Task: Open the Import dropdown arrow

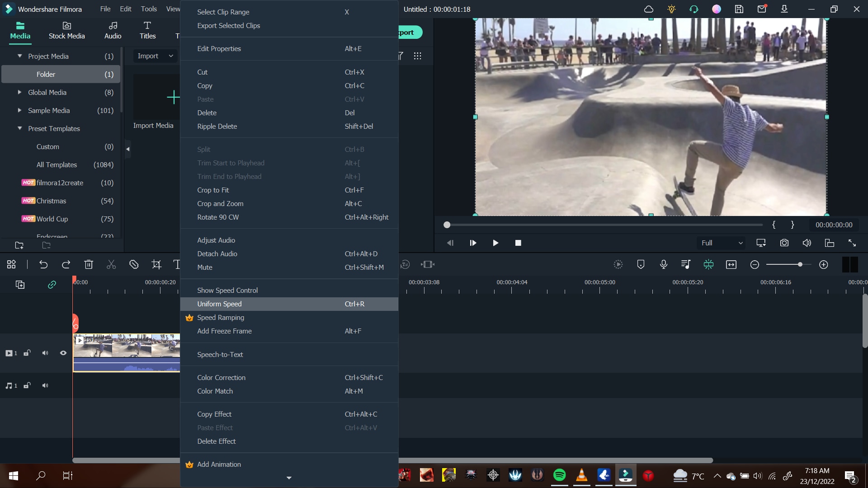Action: [x=170, y=56]
